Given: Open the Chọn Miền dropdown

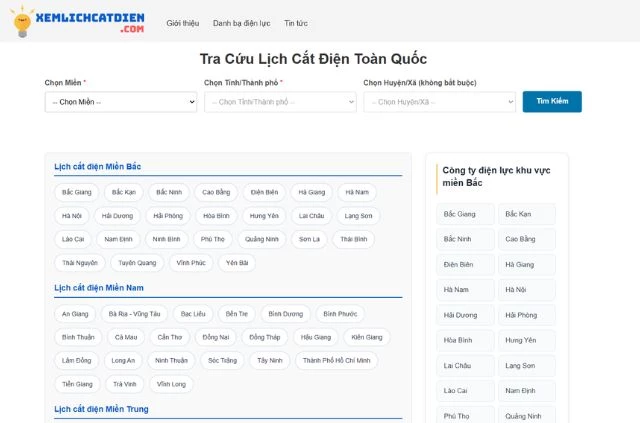Looking at the screenshot, I should click(121, 102).
